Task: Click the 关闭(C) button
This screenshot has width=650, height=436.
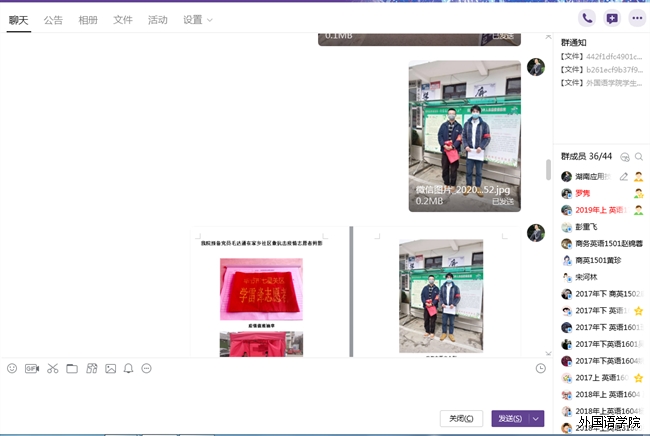Action: [461, 419]
